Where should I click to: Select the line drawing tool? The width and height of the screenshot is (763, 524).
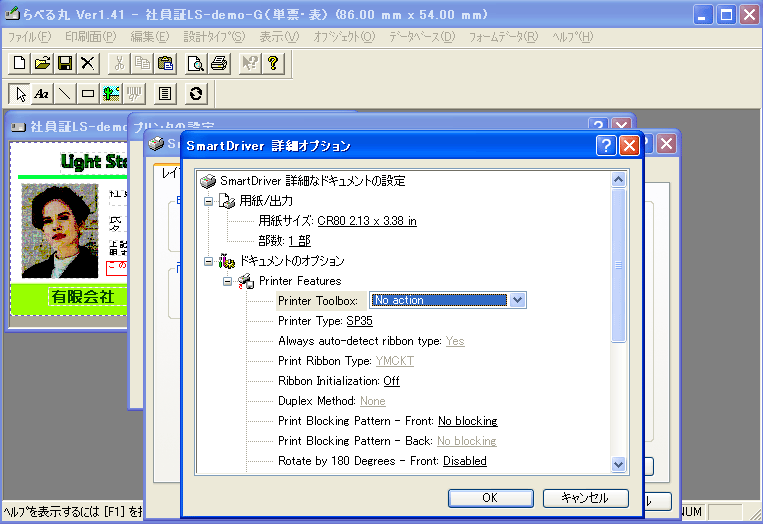pos(65,93)
